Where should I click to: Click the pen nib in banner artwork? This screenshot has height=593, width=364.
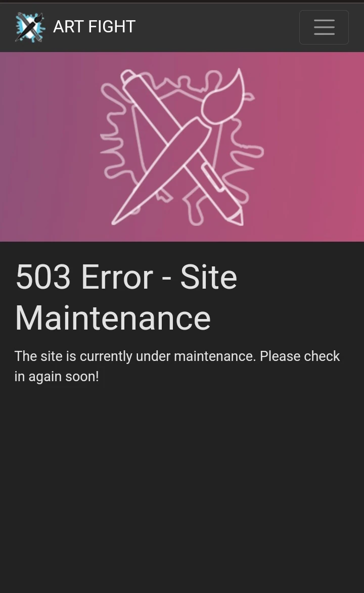(236, 216)
